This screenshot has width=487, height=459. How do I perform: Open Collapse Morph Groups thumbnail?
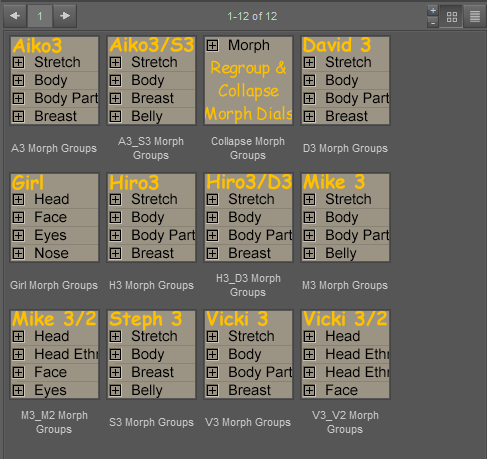click(248, 81)
